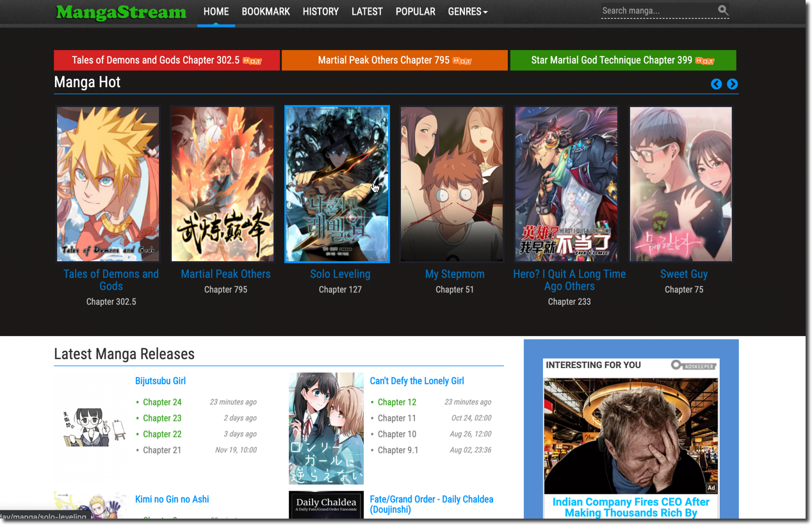Click Tales of Demons and Gods title link
This screenshot has height=525, width=812.
tap(111, 280)
